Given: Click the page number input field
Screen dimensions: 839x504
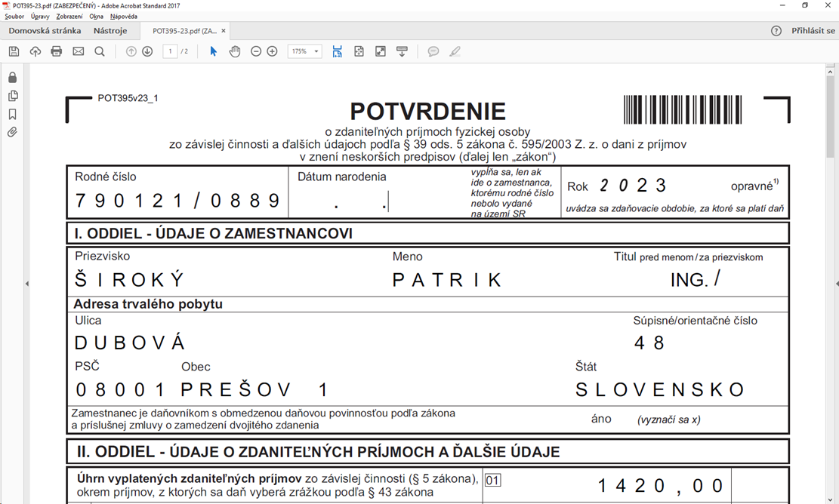Looking at the screenshot, I should point(170,51).
